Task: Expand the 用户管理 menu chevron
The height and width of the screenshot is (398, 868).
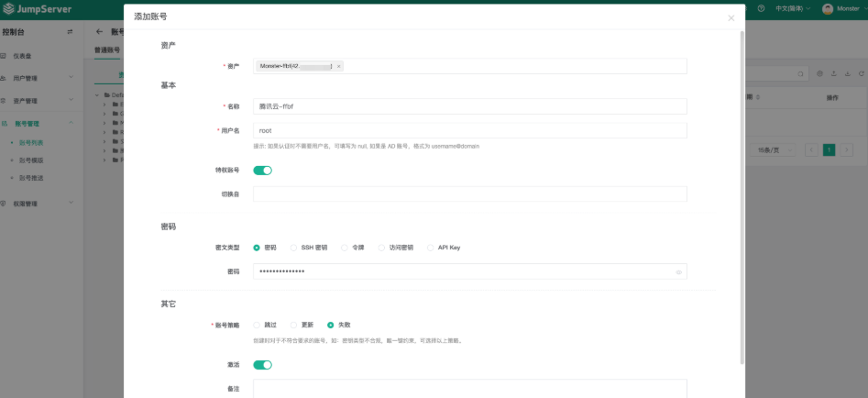Action: click(71, 78)
